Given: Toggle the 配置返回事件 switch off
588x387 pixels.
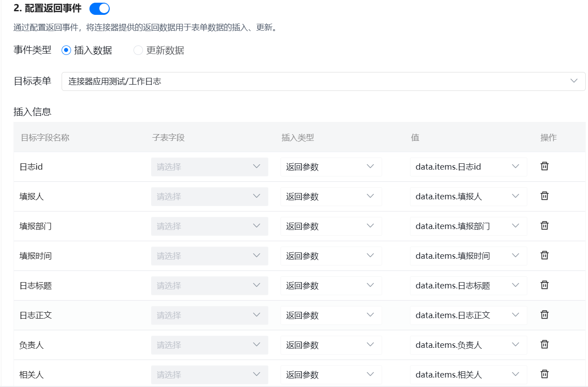Looking at the screenshot, I should coord(99,9).
